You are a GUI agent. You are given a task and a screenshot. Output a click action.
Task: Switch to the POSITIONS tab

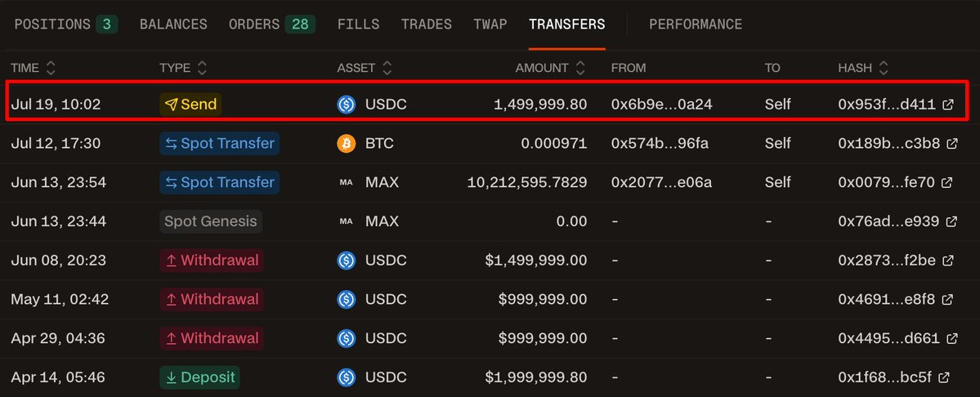click(65, 25)
